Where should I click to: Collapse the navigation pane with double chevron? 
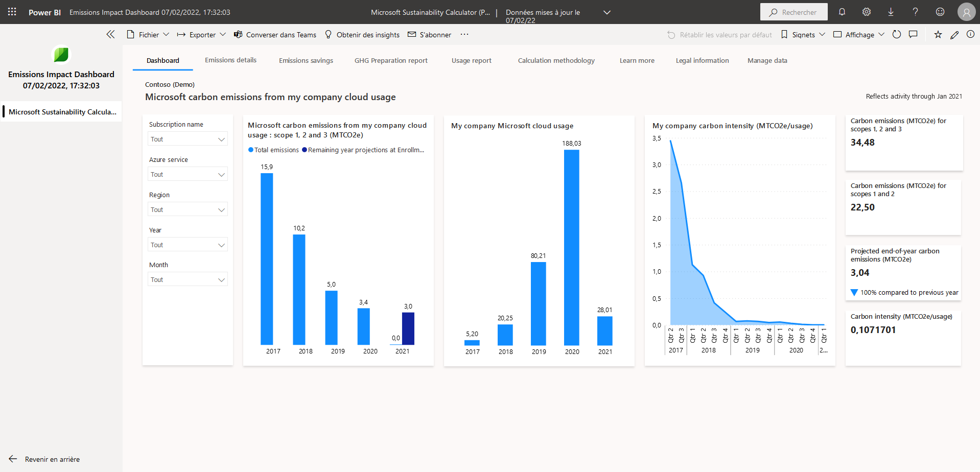[110, 34]
